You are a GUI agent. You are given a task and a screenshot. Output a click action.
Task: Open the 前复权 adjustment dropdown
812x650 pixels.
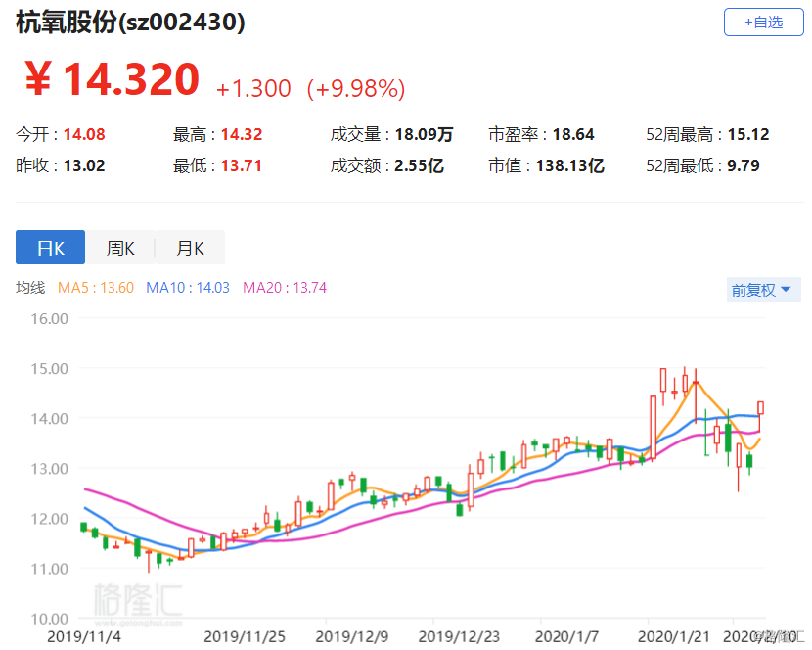click(760, 290)
